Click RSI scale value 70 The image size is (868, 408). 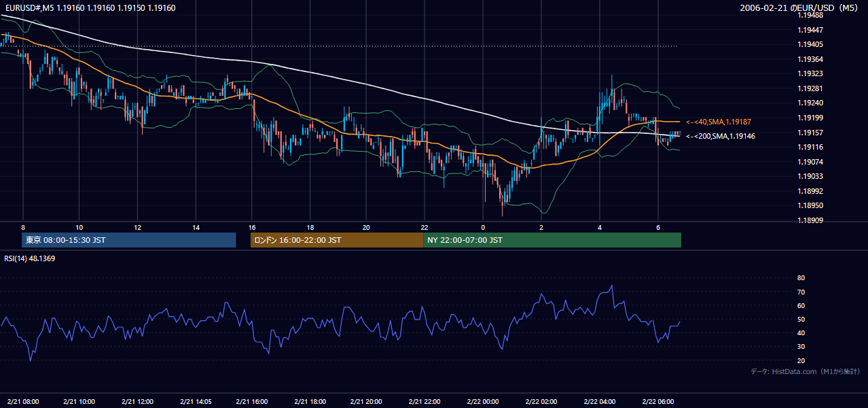[801, 292]
